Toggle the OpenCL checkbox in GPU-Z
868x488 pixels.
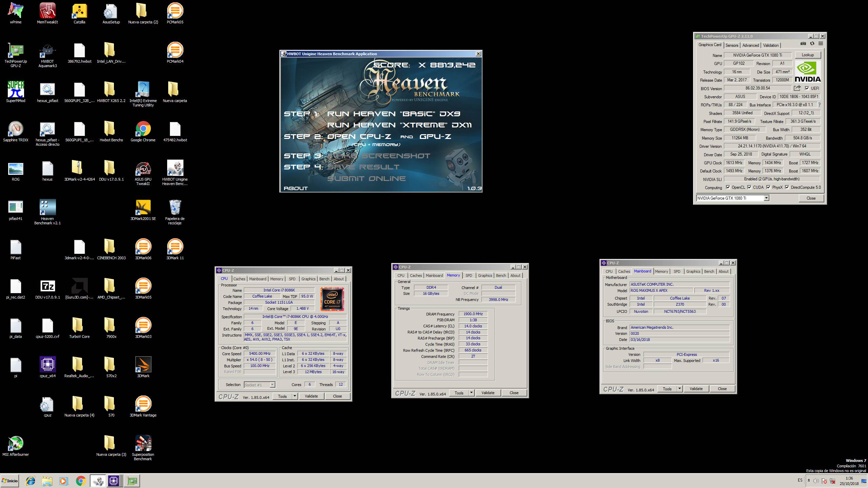click(728, 187)
